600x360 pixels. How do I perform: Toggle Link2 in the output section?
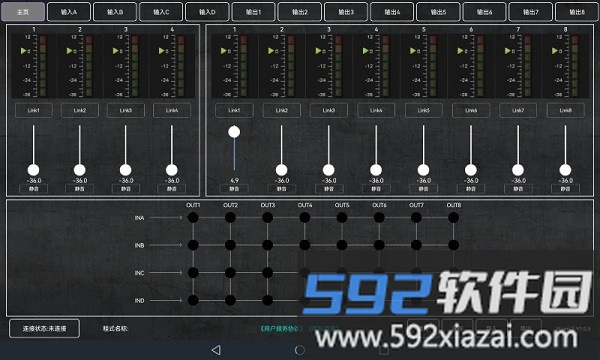tap(282, 110)
